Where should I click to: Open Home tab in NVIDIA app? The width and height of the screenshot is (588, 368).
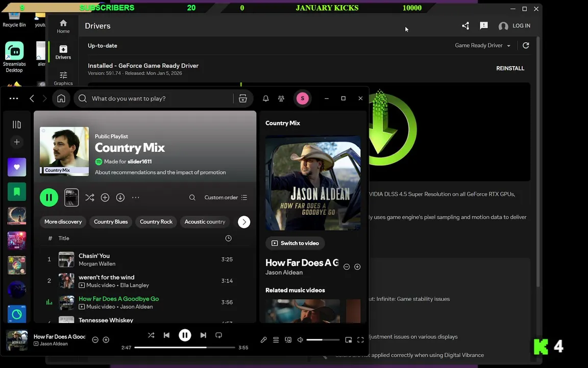tap(63, 26)
